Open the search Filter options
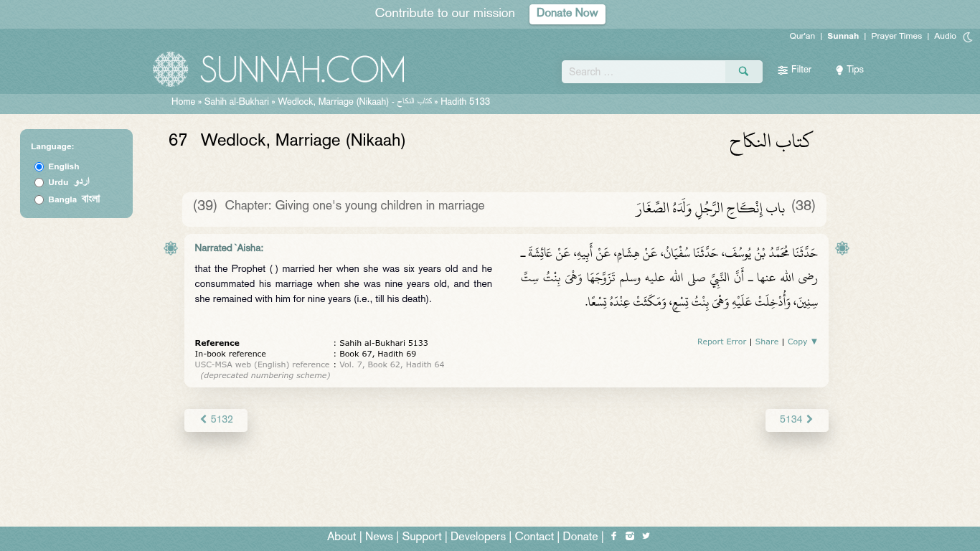Screen dimensions: 980x551 (x=794, y=70)
